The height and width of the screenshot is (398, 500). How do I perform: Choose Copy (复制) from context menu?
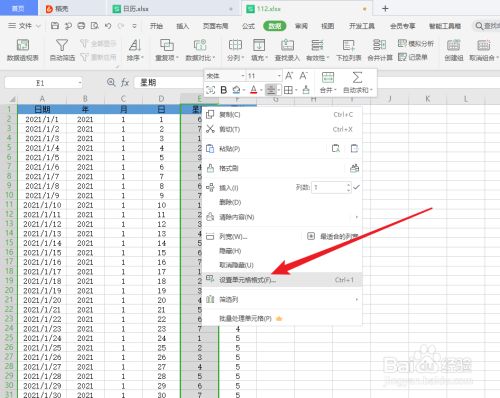click(x=282, y=115)
